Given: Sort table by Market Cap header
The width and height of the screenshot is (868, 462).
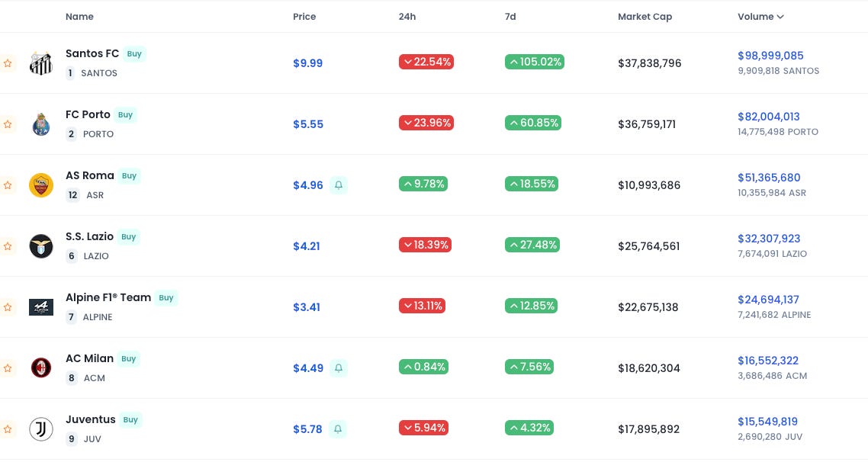Looking at the screenshot, I should (645, 17).
